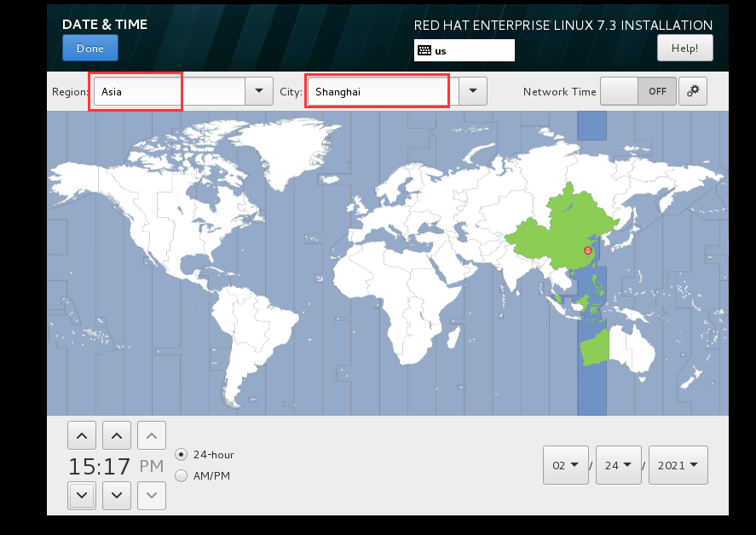
Task: Toggle the Network Time switch on
Action: tap(638, 91)
